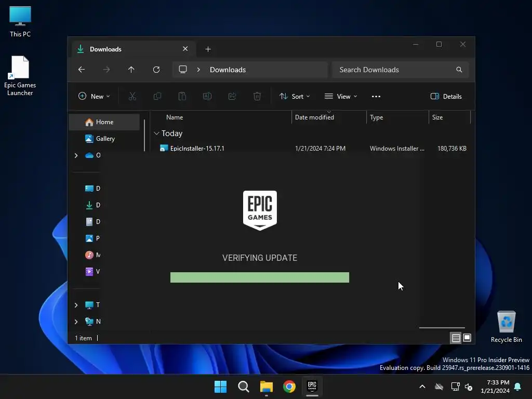532x399 pixels.
Task: Sort by the Name column header
Action: tap(175, 117)
